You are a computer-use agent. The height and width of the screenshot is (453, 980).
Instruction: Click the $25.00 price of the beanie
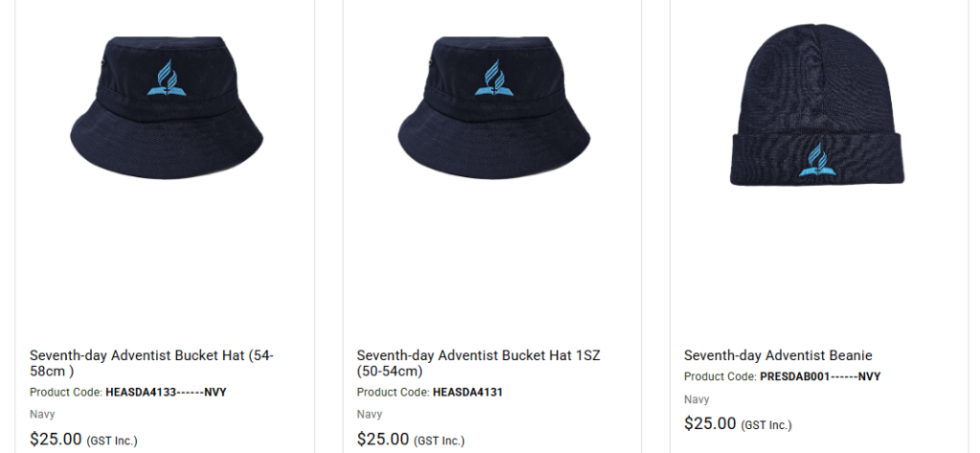click(710, 423)
